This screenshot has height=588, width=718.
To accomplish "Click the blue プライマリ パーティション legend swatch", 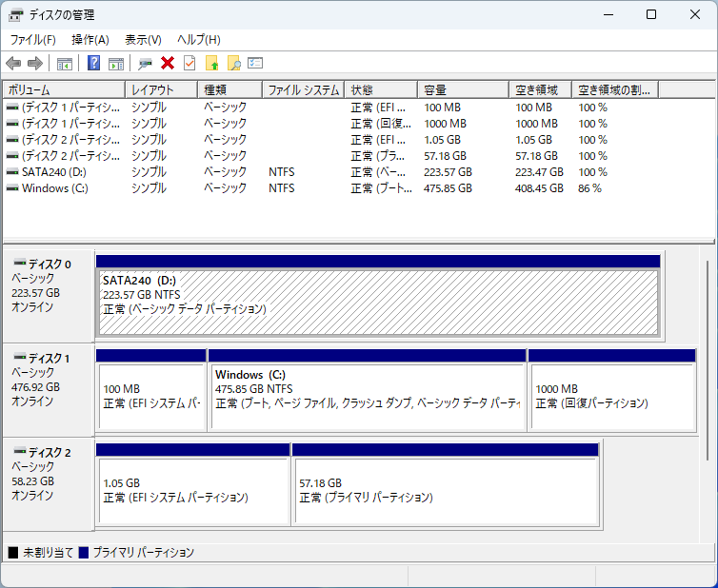I will tap(84, 552).
